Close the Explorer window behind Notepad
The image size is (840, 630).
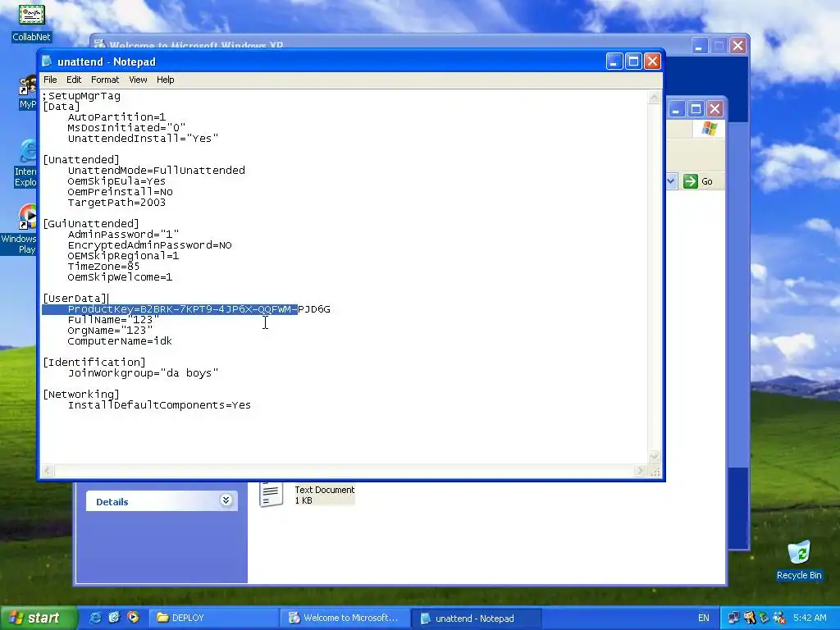[x=714, y=109]
